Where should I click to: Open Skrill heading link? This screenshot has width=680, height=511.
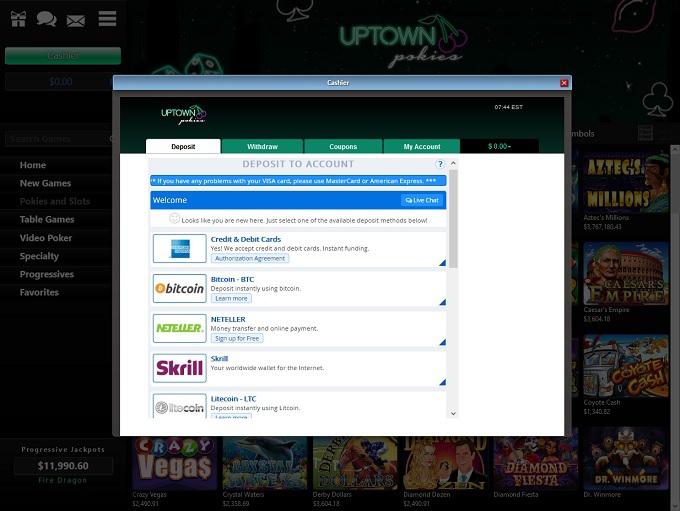pos(219,359)
